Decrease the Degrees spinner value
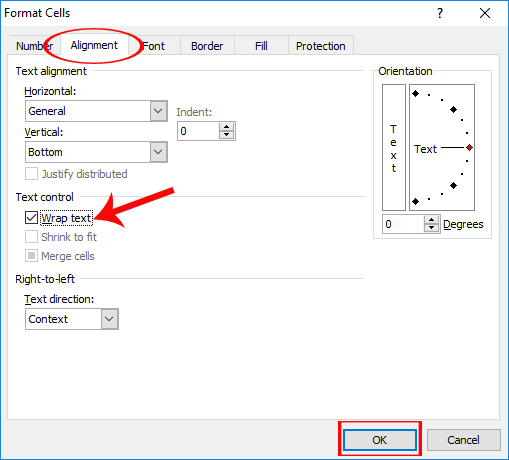This screenshot has height=460, width=509. (x=432, y=228)
